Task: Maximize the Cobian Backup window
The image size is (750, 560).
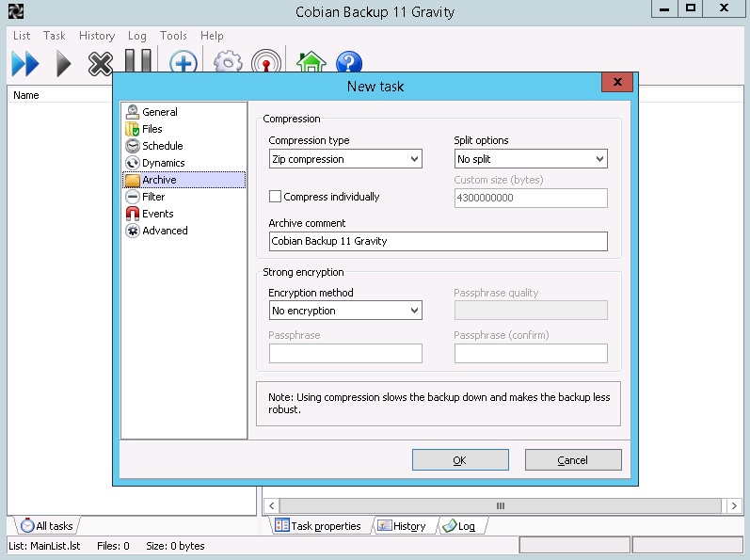Action: tap(691, 8)
